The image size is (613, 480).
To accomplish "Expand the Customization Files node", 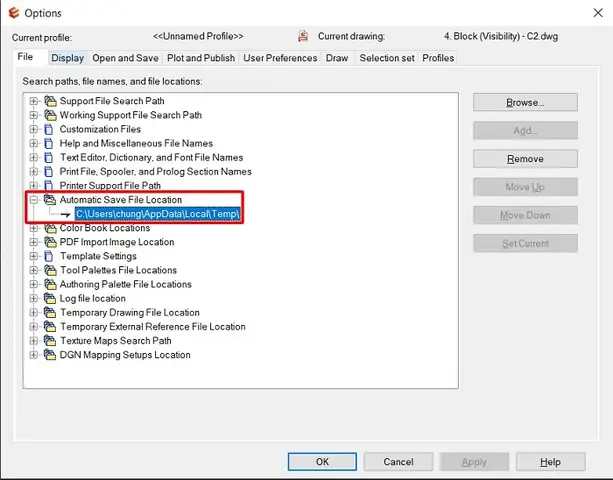I will pos(34,129).
